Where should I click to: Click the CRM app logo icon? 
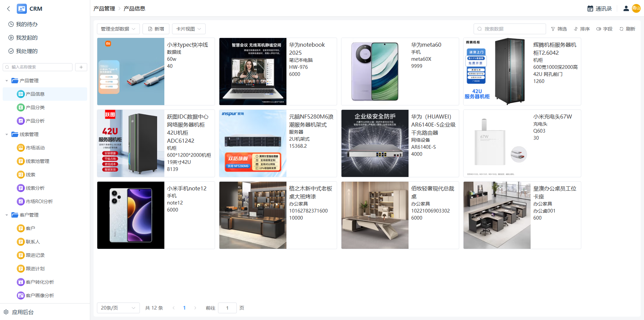[x=22, y=9]
